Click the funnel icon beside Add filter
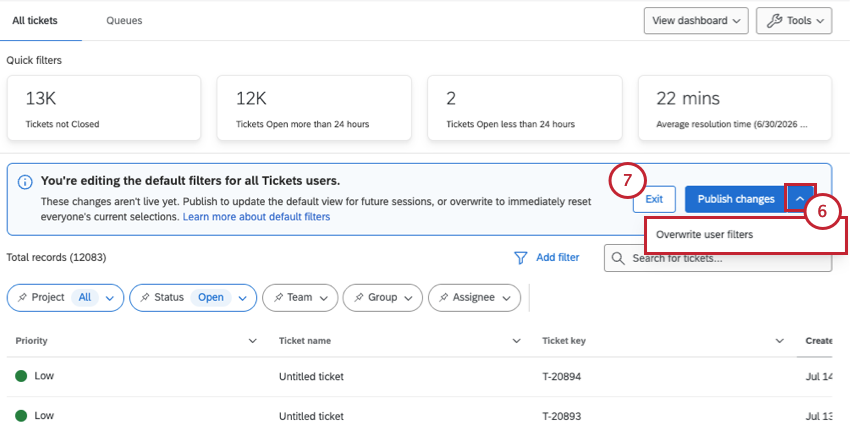The image size is (850, 427). click(520, 258)
